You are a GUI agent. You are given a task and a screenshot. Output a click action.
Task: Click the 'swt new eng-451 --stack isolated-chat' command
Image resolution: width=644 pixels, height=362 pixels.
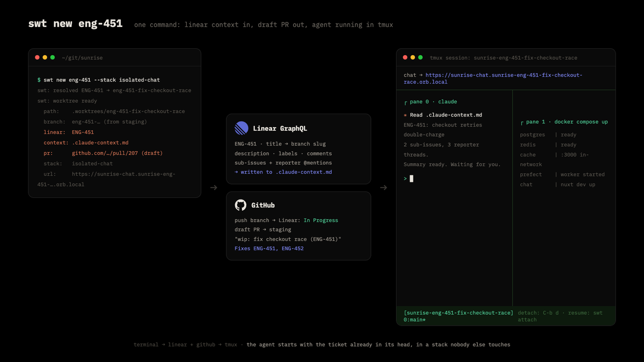click(x=101, y=80)
